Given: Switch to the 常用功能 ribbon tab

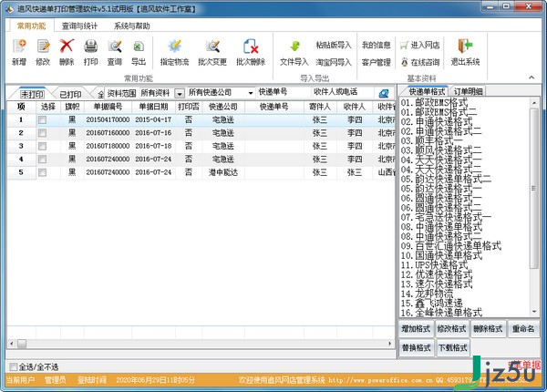Looking at the screenshot, I should tap(31, 26).
